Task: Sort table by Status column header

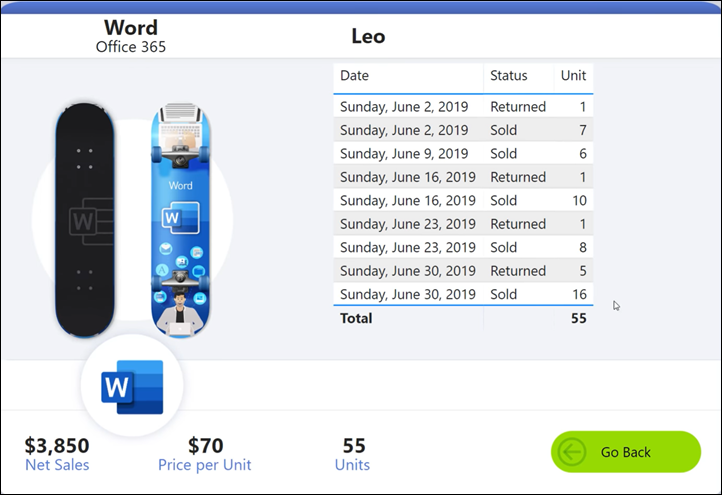Action: 508,76
